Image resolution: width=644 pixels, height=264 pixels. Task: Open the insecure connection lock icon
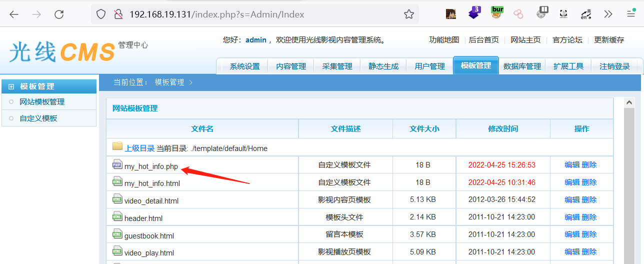[118, 14]
